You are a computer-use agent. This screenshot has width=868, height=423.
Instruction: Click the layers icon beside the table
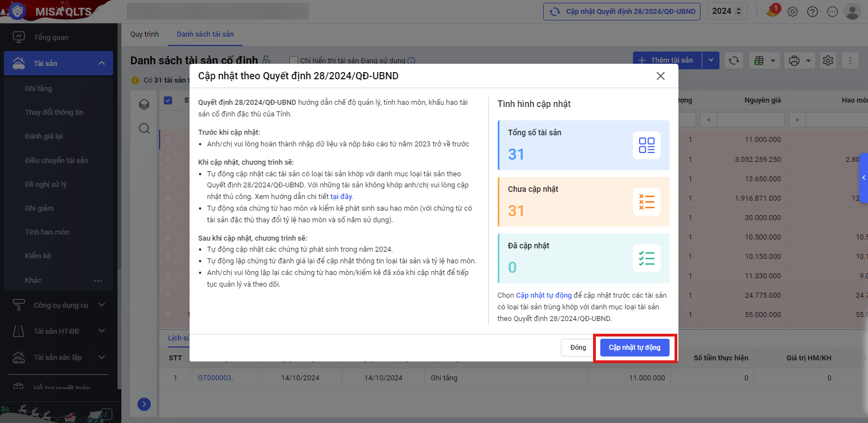144,104
